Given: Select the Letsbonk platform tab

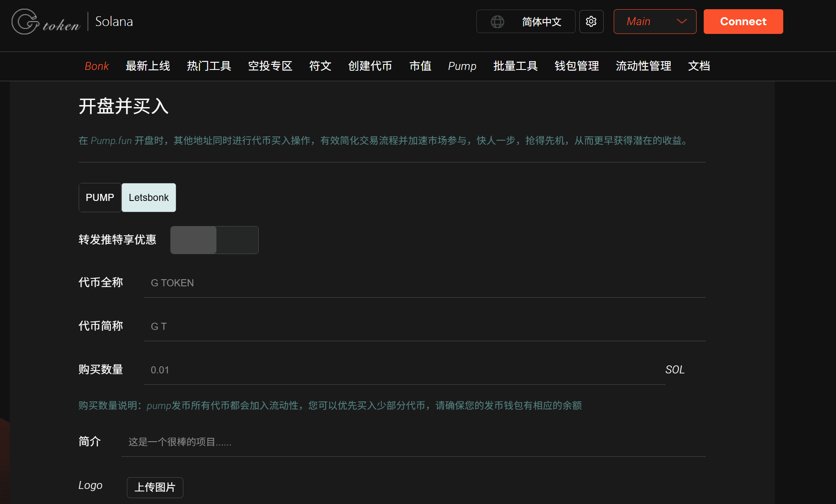Looking at the screenshot, I should pyautogui.click(x=149, y=198).
